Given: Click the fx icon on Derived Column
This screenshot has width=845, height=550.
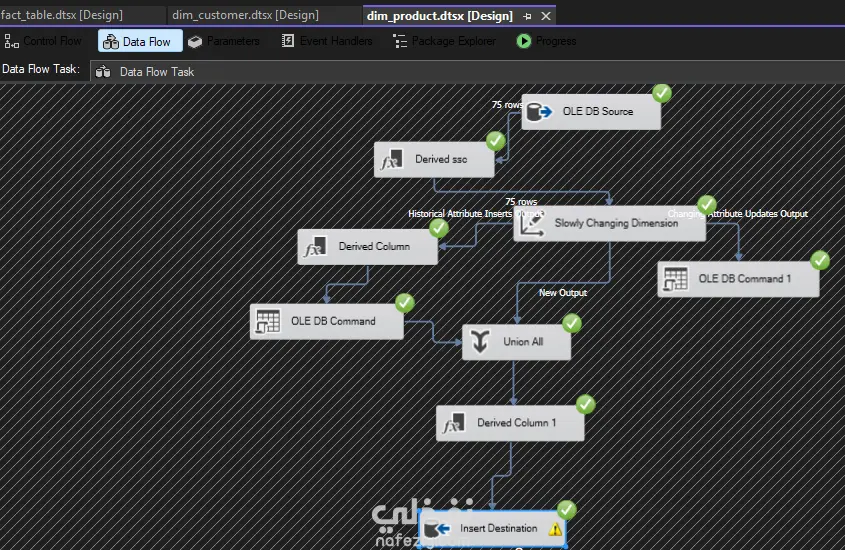Looking at the screenshot, I should click(x=315, y=247).
